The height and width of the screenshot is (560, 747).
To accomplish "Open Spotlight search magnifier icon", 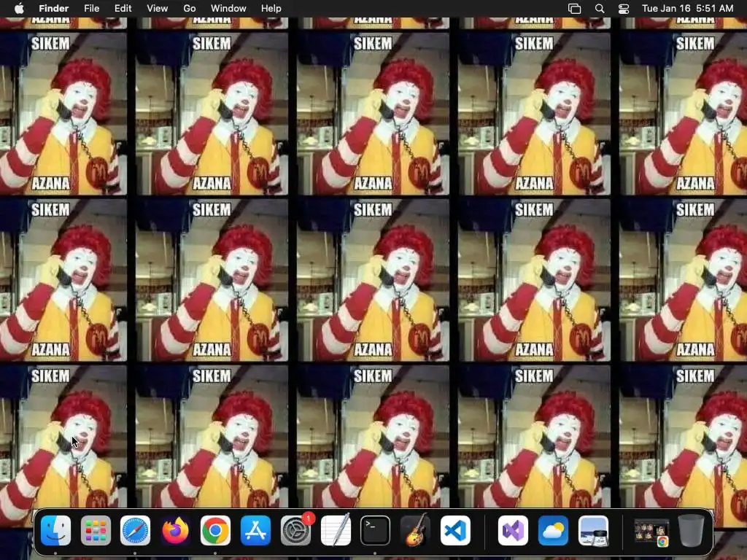I will (600, 9).
